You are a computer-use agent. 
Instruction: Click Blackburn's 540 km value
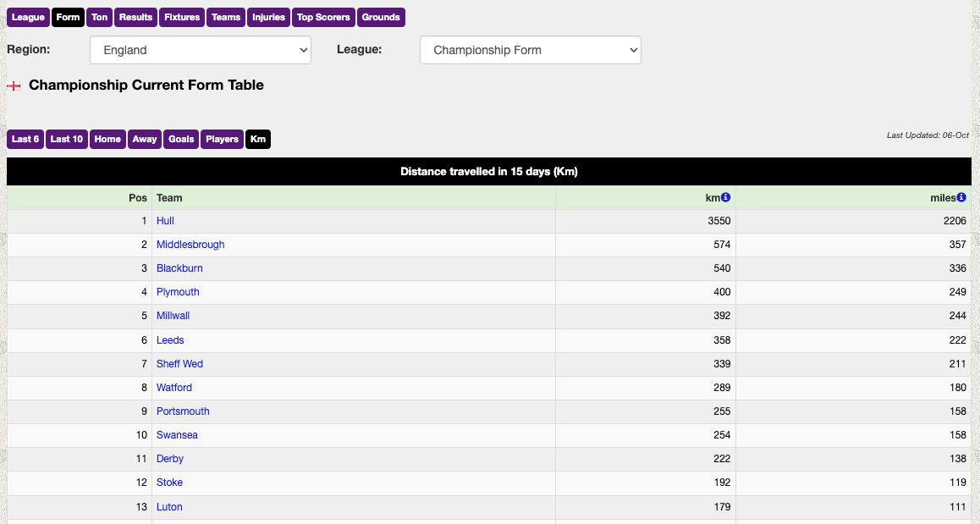tap(722, 268)
